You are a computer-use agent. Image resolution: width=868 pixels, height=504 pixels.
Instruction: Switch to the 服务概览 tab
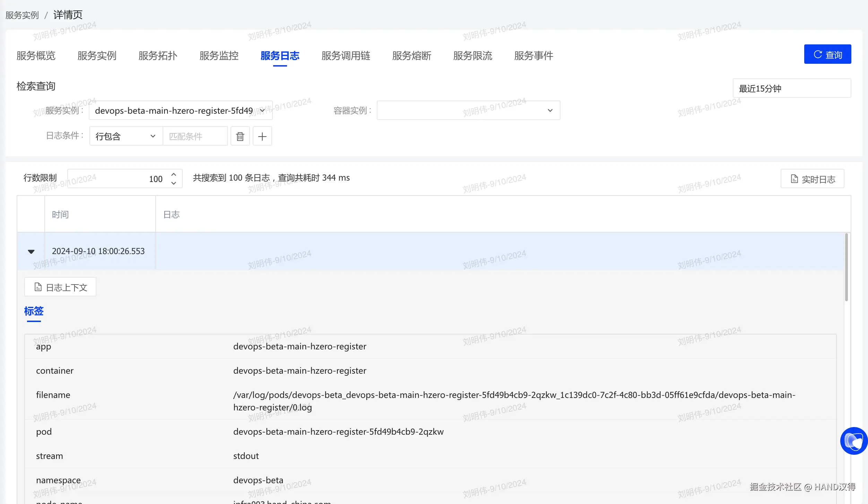click(x=36, y=56)
